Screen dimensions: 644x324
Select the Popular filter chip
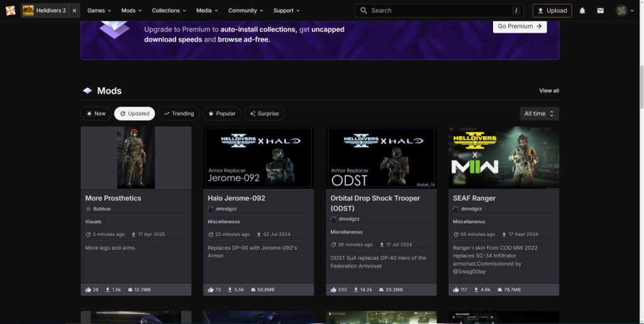[222, 114]
